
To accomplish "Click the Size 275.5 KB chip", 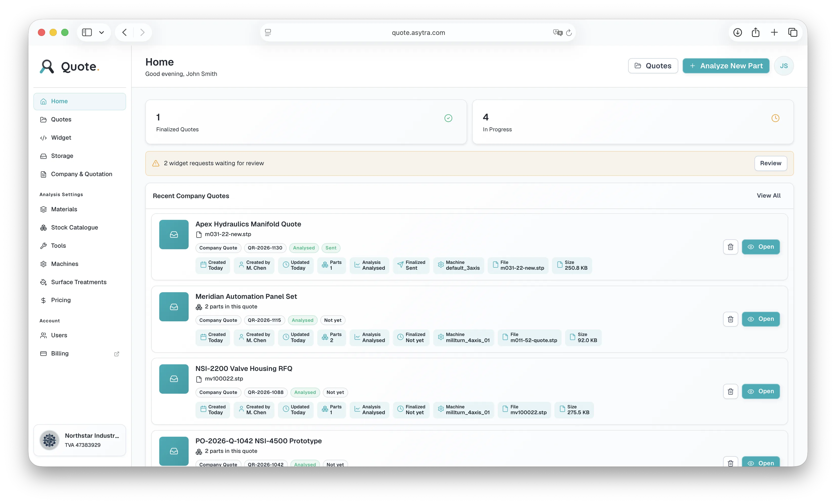I will click(574, 410).
